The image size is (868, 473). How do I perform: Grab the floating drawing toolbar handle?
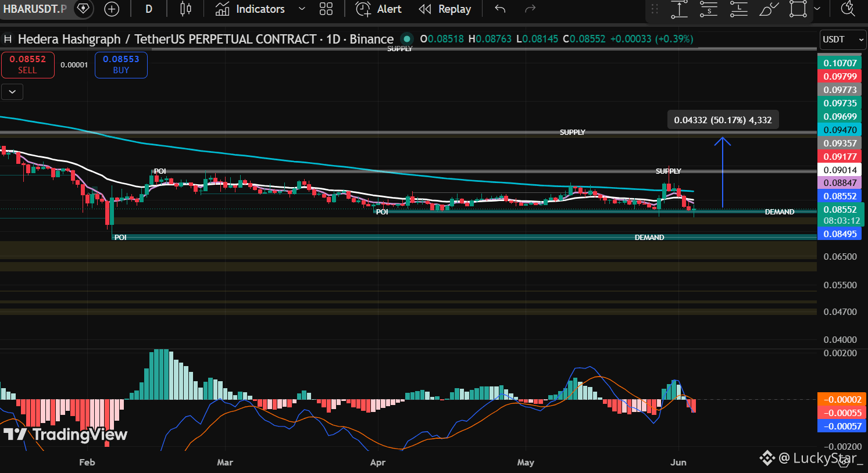click(x=655, y=9)
